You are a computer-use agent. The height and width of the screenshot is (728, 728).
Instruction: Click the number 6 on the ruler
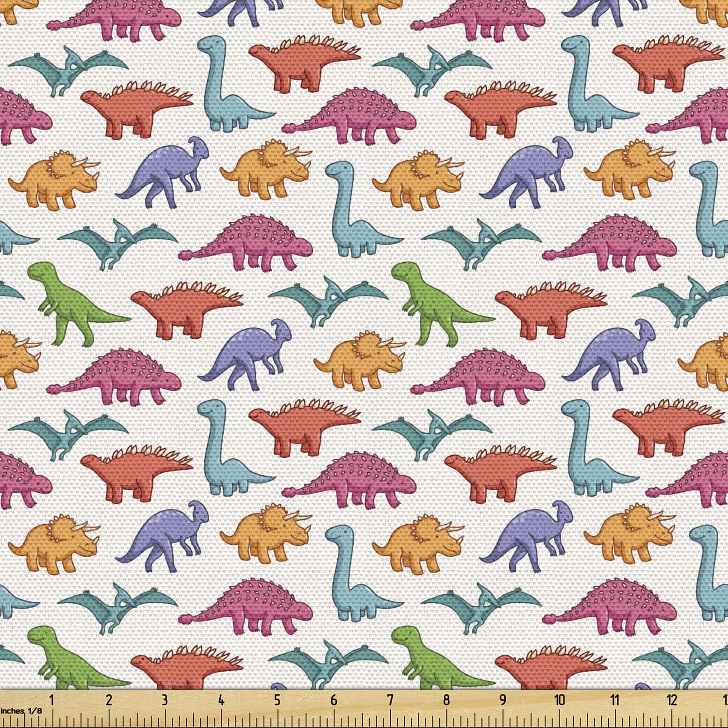click(334, 700)
